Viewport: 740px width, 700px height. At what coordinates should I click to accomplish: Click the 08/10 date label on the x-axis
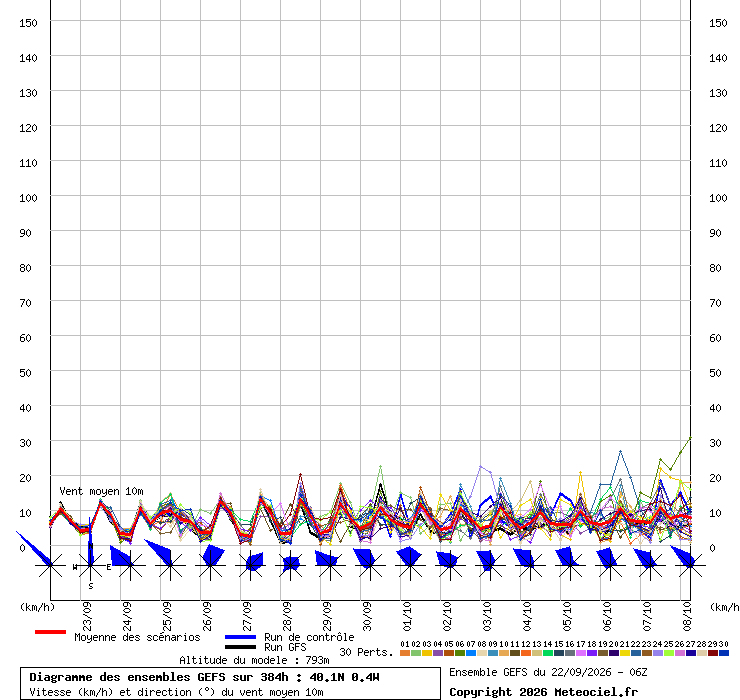[687, 616]
